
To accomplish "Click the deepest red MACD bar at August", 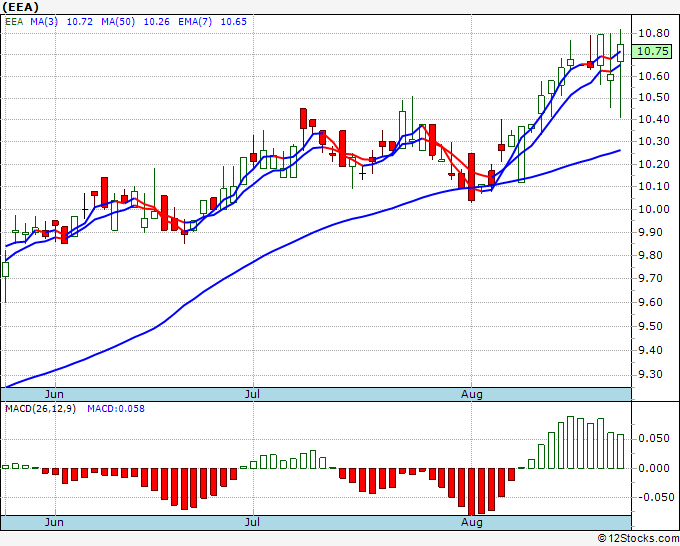I will point(472,492).
